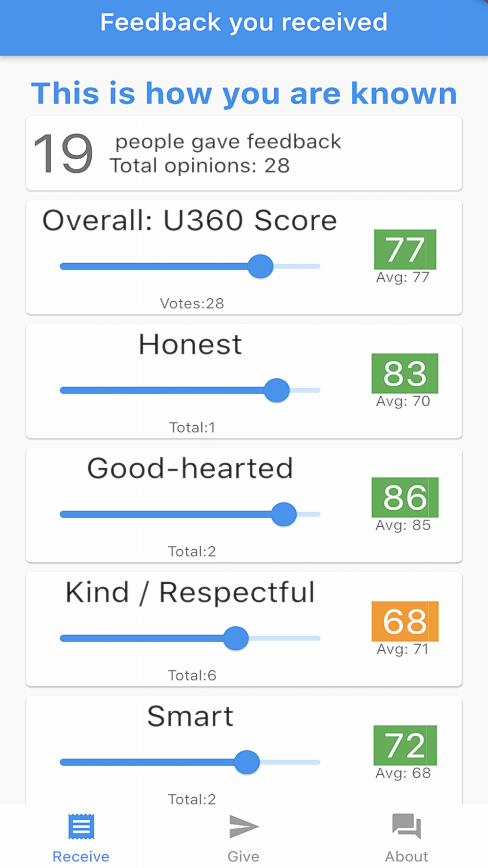Open the About tab label
The height and width of the screenshot is (868, 488).
(406, 856)
